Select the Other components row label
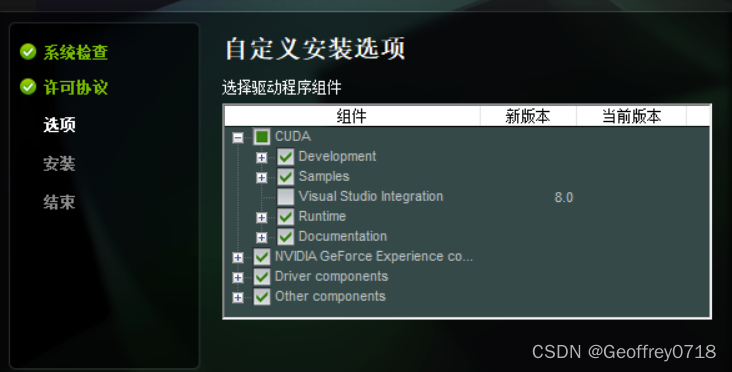This screenshot has width=732, height=372. (x=330, y=296)
